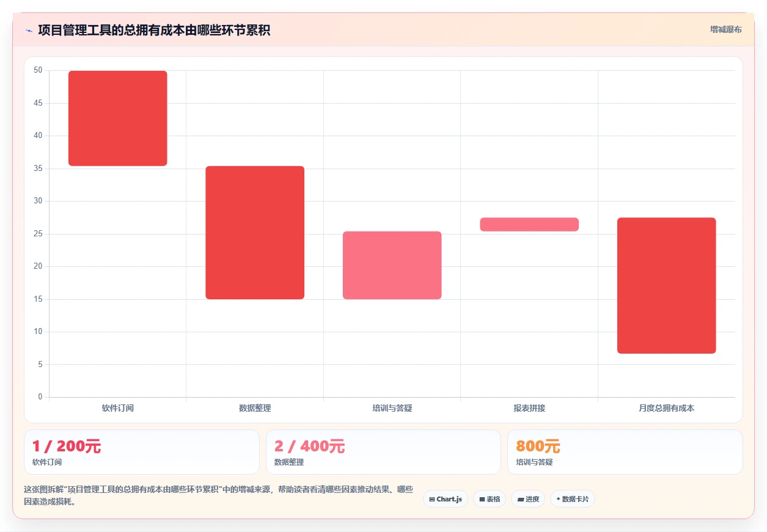Click the y-axis value 50
The width and height of the screenshot is (767, 532).
coord(38,70)
